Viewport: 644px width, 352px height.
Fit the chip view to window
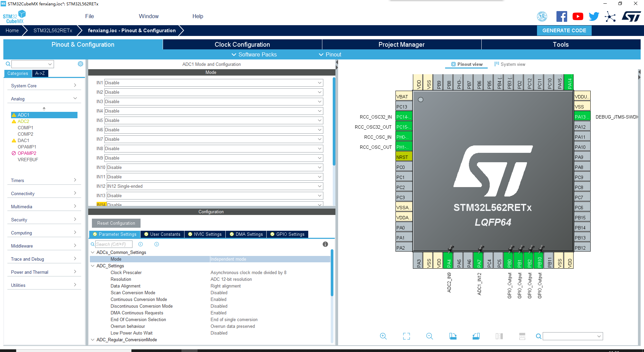coord(407,336)
